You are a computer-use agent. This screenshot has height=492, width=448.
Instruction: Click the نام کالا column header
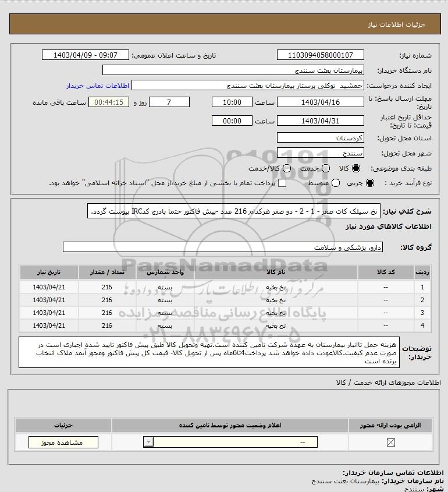click(x=276, y=272)
